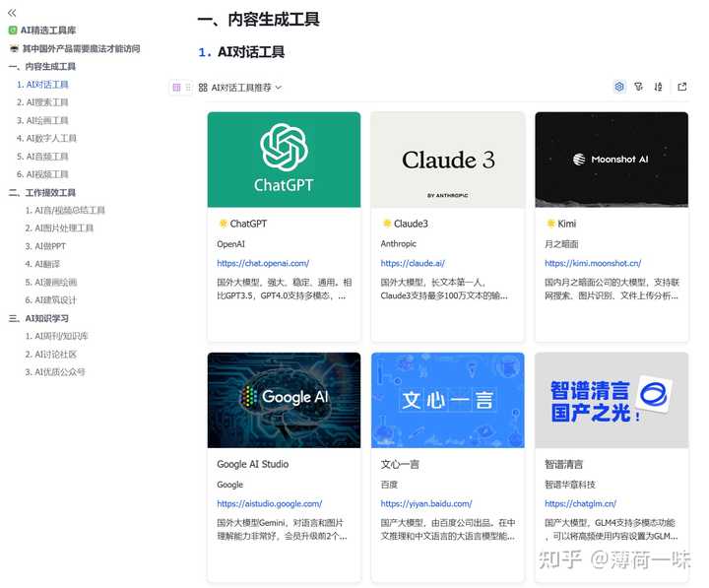This screenshot has height=588, width=709.
Task: Click the Kimi description starting 国内月之暗面
Action: click(x=612, y=289)
